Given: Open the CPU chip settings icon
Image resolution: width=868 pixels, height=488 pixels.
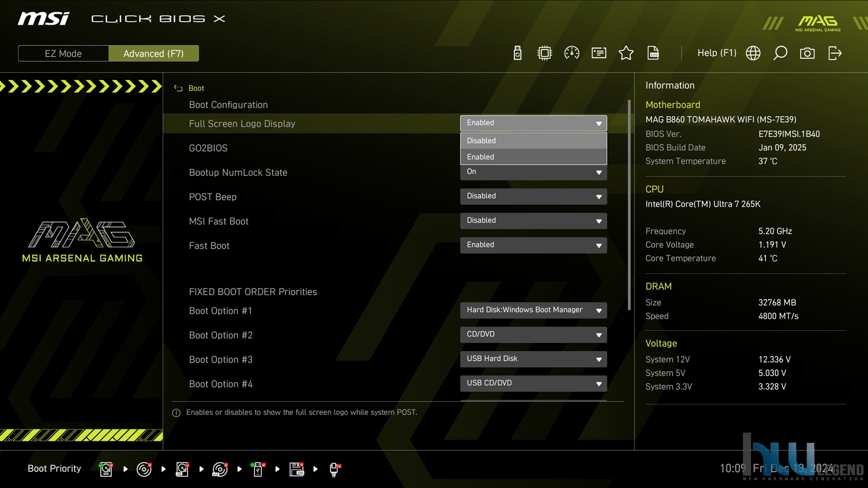Looking at the screenshot, I should tap(544, 53).
